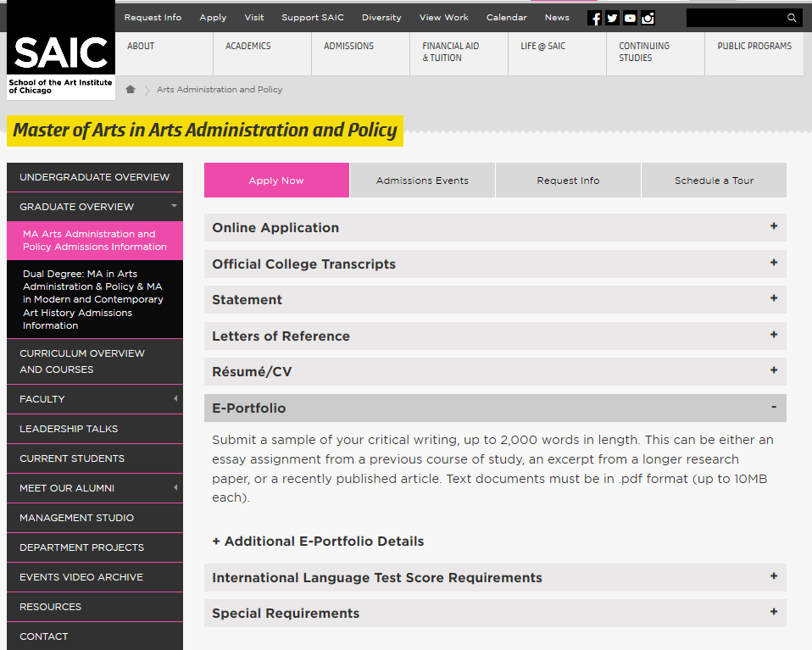This screenshot has width=812, height=650.
Task: Click the search magnifier icon
Action: pos(792,18)
